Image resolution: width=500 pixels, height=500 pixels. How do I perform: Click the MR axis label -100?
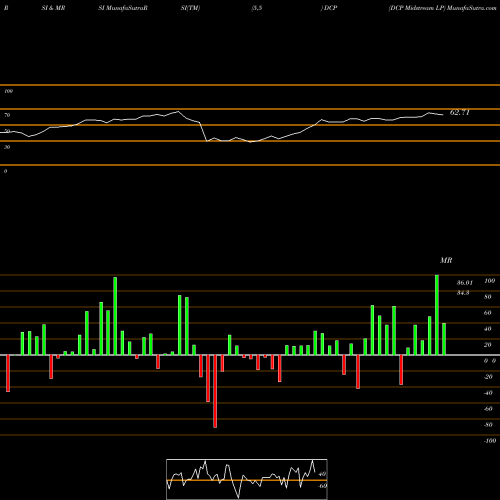tap(490, 441)
